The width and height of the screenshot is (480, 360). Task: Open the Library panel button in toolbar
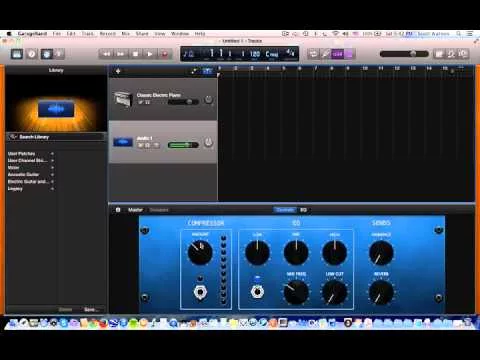[17, 54]
